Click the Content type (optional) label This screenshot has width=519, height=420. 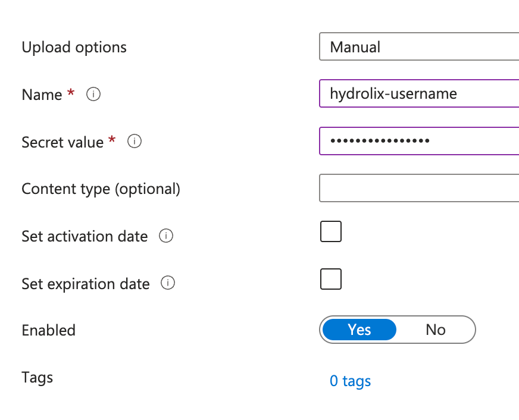(101, 189)
